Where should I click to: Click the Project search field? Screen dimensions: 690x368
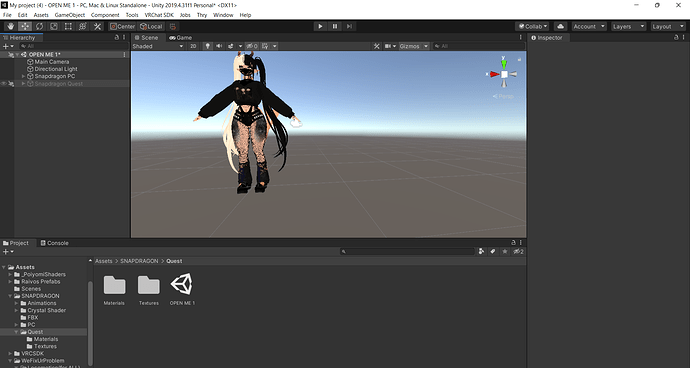click(407, 251)
